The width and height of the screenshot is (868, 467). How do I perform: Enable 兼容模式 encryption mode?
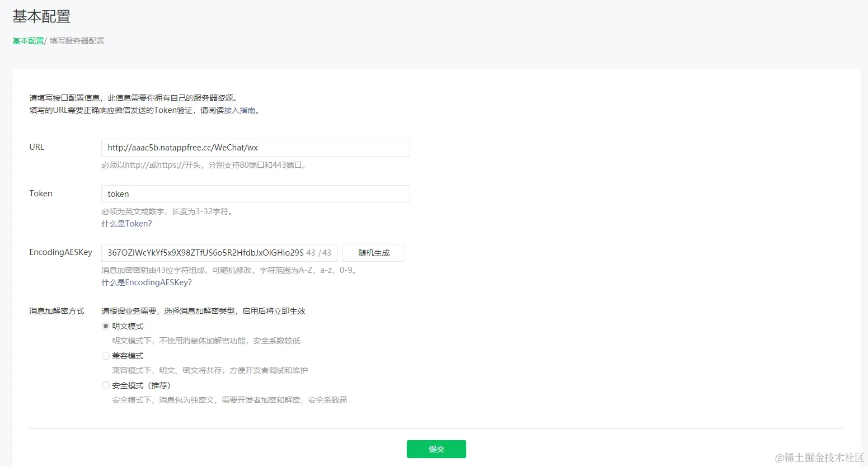click(x=106, y=355)
